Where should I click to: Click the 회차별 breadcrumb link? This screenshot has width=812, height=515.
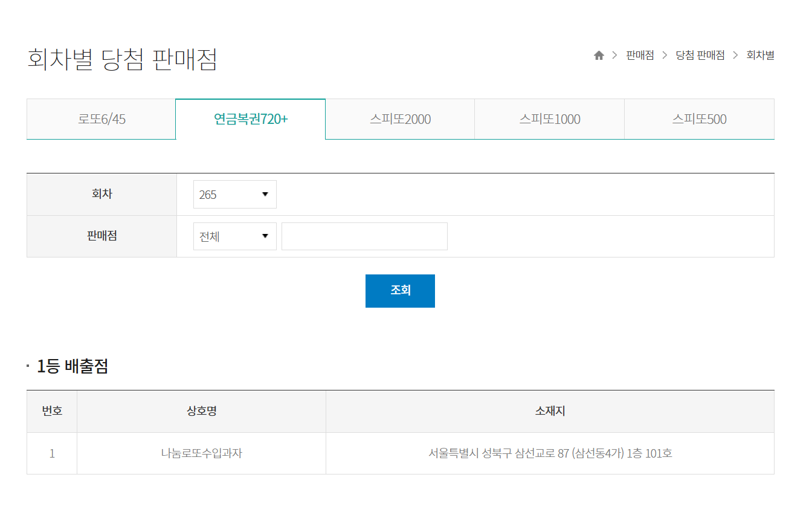(761, 56)
